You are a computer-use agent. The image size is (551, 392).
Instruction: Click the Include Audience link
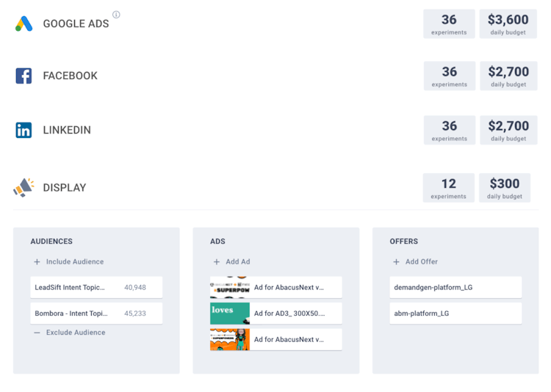(x=75, y=262)
